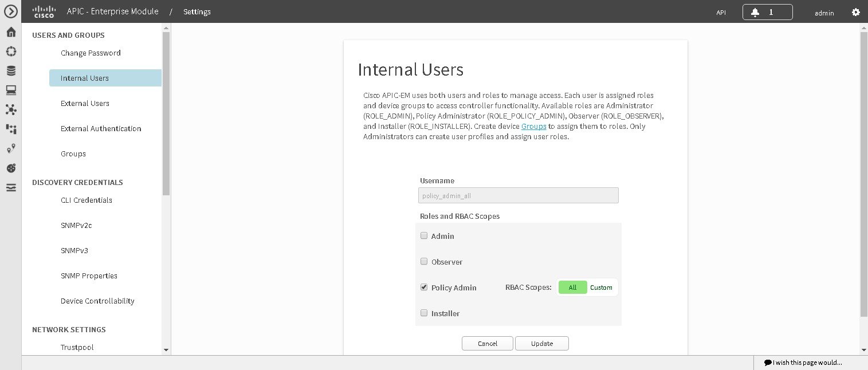The height and width of the screenshot is (370, 868).
Task: Open the Topology network icon
Action: (10, 109)
